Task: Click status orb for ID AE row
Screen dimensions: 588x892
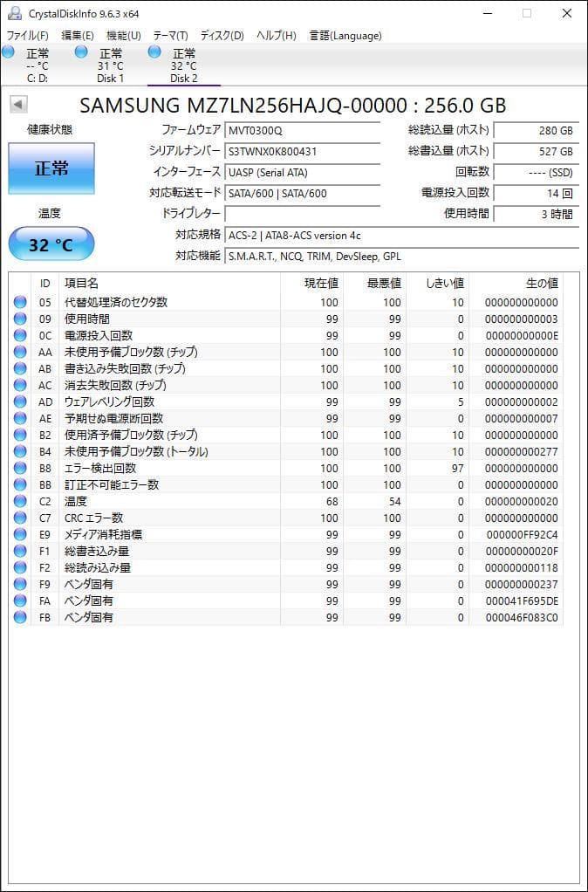Action: coord(20,418)
